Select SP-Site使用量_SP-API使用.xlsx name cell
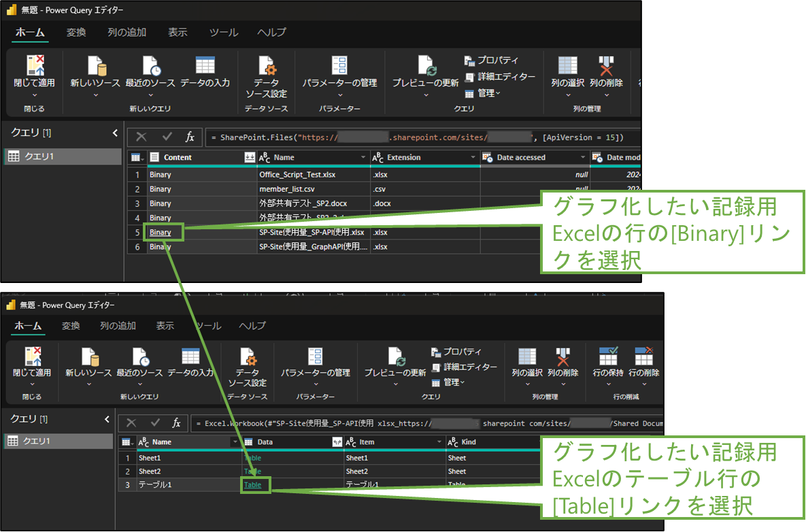Viewport: 806px width, 532px height. pos(314,233)
